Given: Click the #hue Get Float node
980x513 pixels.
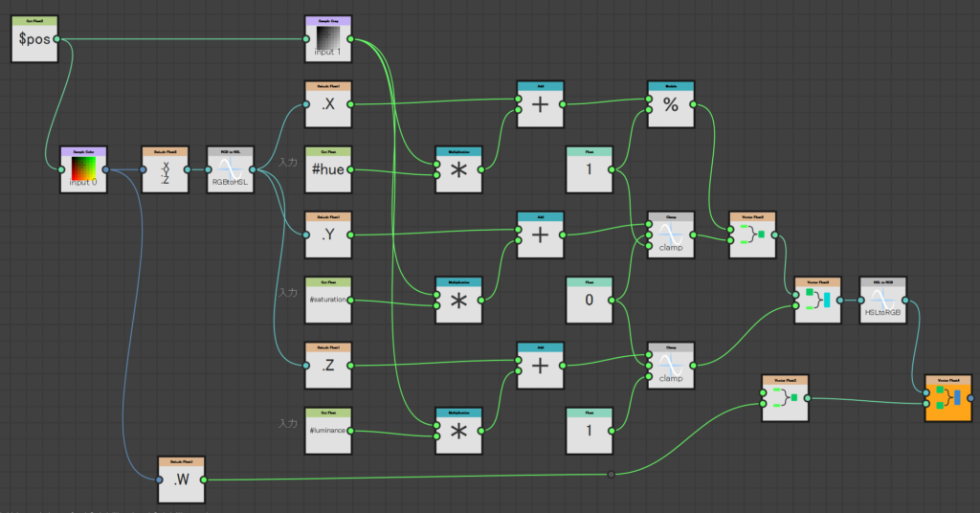Looking at the screenshot, I should [328, 172].
